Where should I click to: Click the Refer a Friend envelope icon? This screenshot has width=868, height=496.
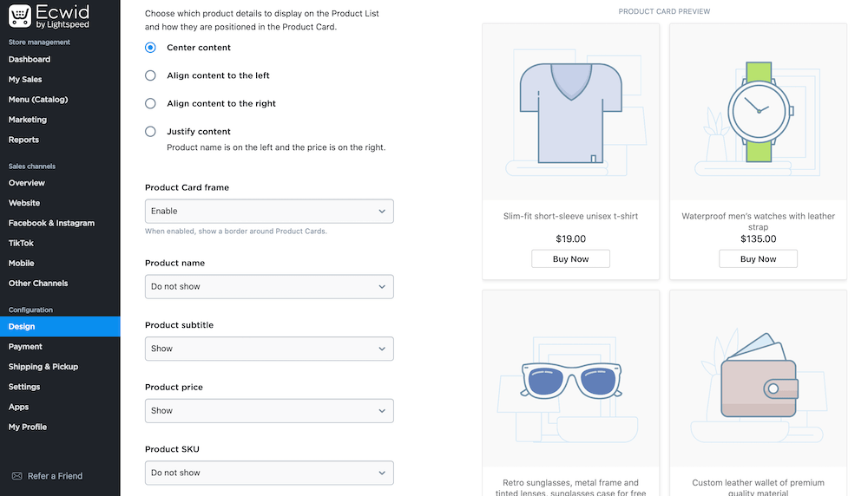pyautogui.click(x=16, y=476)
